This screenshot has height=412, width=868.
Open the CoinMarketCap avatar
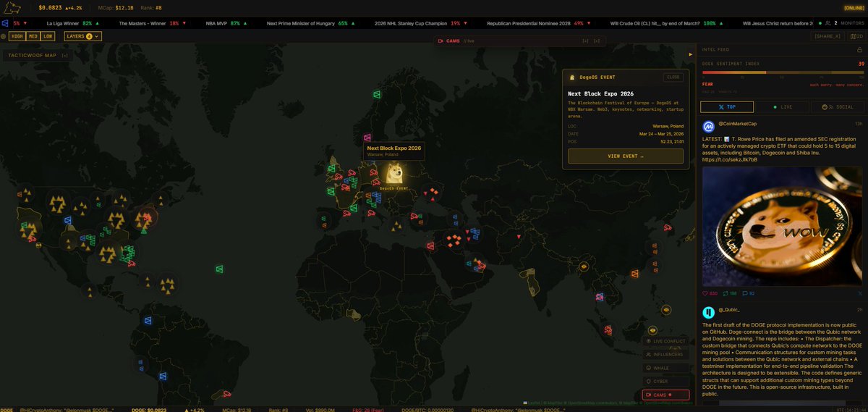[708, 126]
